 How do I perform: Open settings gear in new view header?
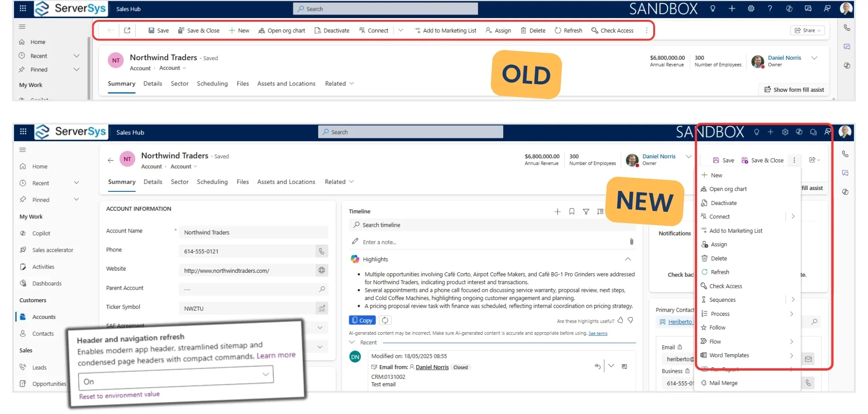785,132
